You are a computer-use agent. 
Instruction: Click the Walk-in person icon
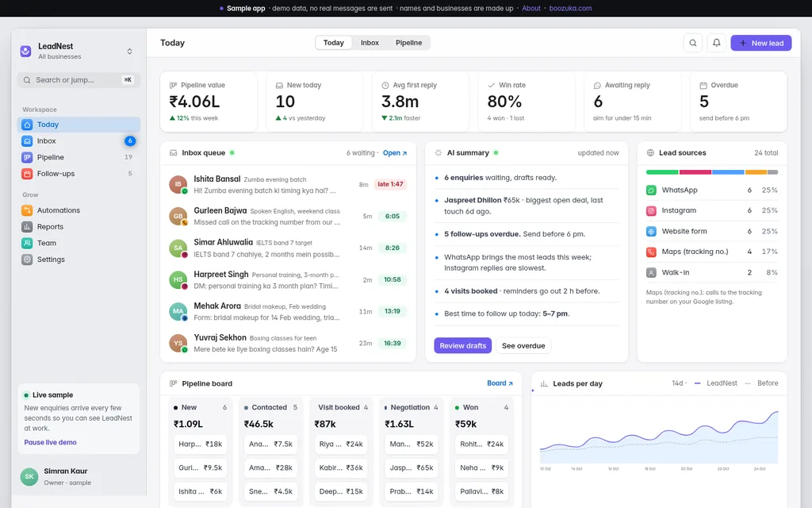(651, 272)
